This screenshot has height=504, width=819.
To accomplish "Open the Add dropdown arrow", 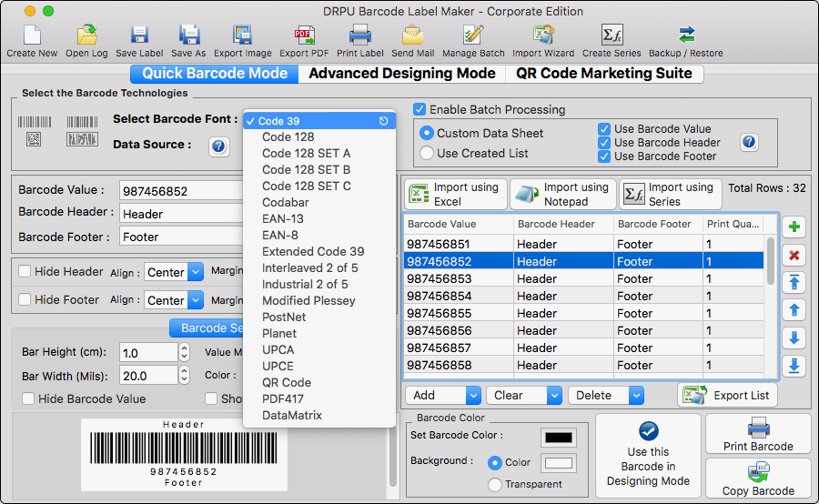I will 473,396.
